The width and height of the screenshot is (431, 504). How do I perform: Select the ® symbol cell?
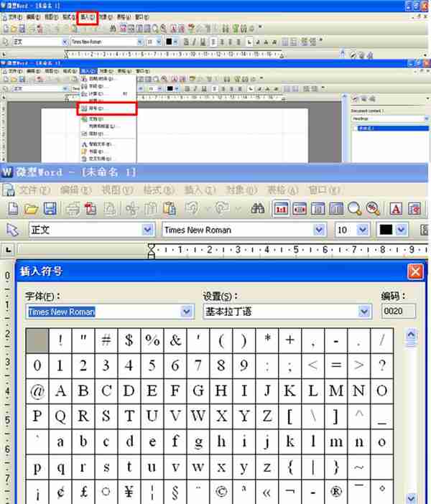[x=335, y=492]
